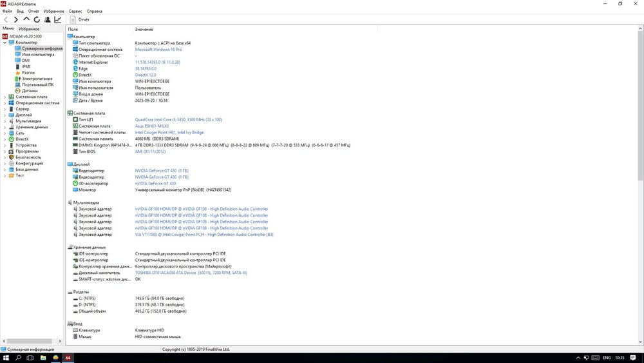Click the Отчёт report button
Screen dimensions: 644x363
tap(80, 19)
